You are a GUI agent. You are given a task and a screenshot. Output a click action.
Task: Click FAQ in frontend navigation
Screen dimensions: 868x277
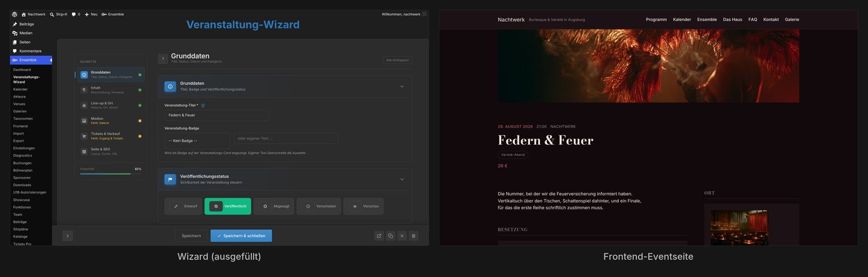click(x=752, y=20)
